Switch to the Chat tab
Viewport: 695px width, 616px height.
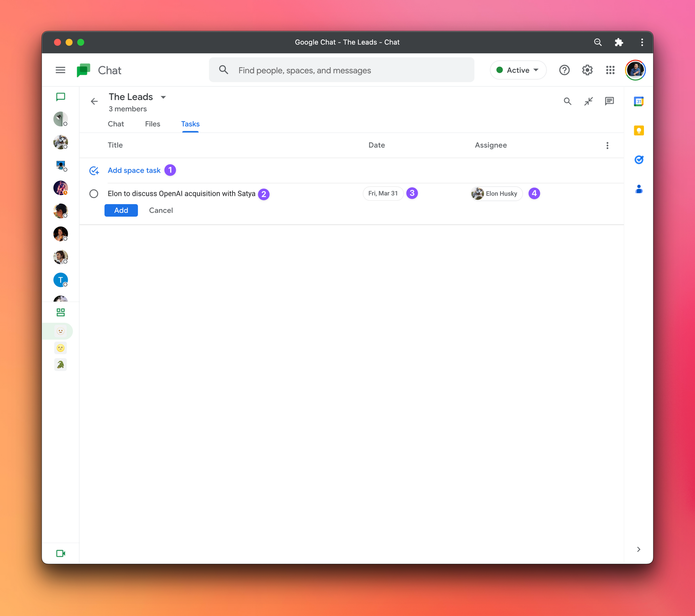116,124
